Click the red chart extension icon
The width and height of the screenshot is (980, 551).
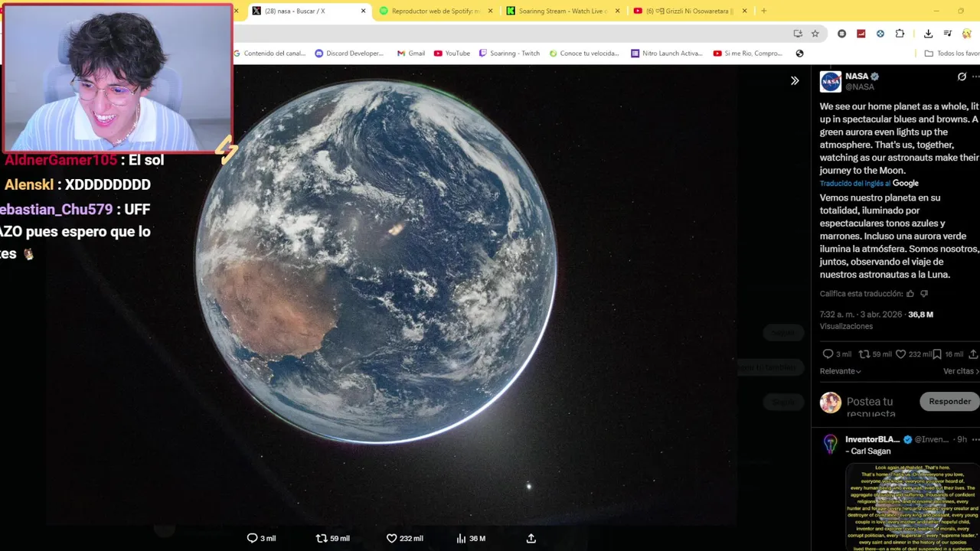coord(861,34)
